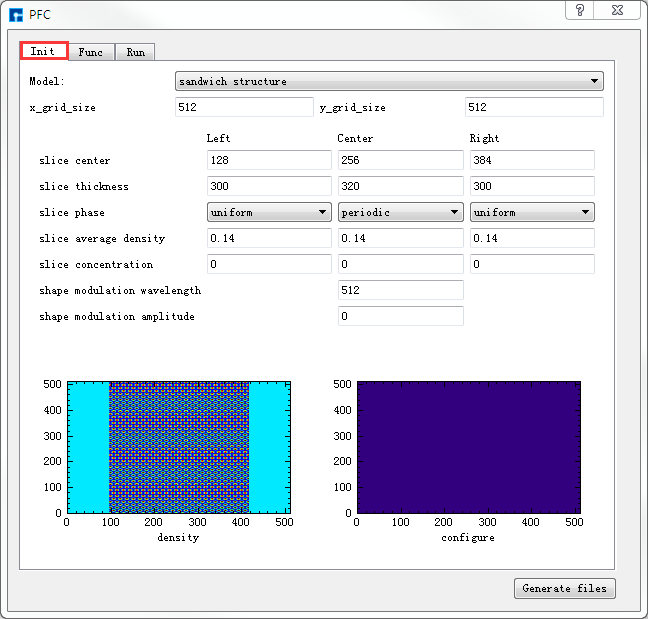Open the Run tab

pos(135,52)
